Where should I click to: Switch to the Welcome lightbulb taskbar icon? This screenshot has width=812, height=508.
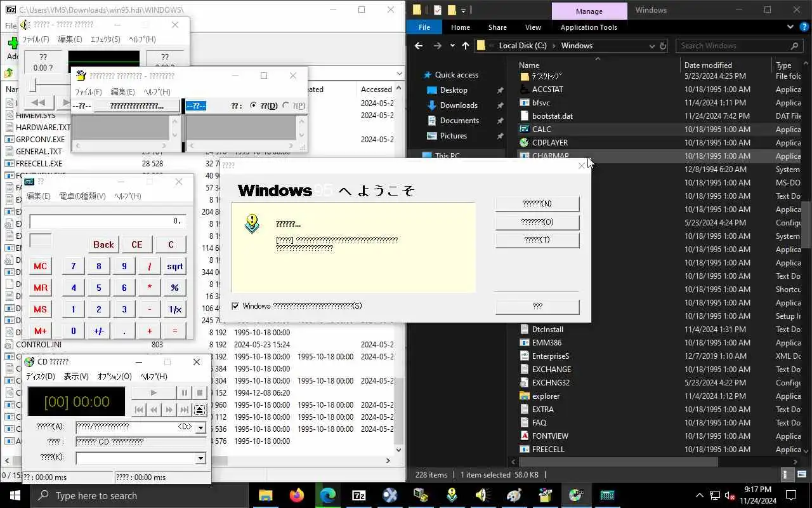pos(452,495)
